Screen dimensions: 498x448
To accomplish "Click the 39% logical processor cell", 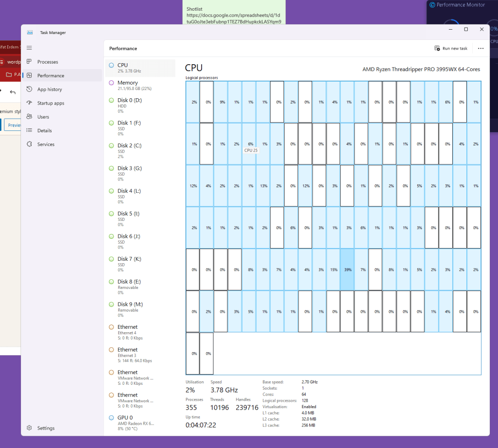I will 348,269.
